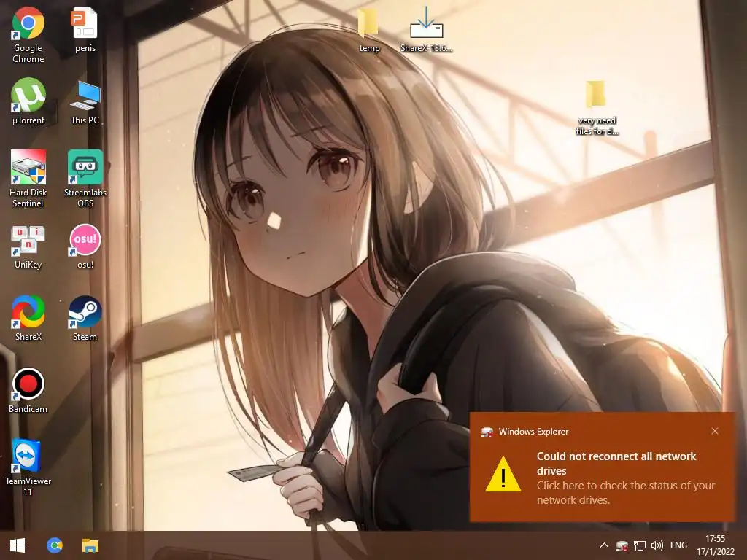Select the ShareX installer file icon
The height and width of the screenshot is (560, 747).
426,29
